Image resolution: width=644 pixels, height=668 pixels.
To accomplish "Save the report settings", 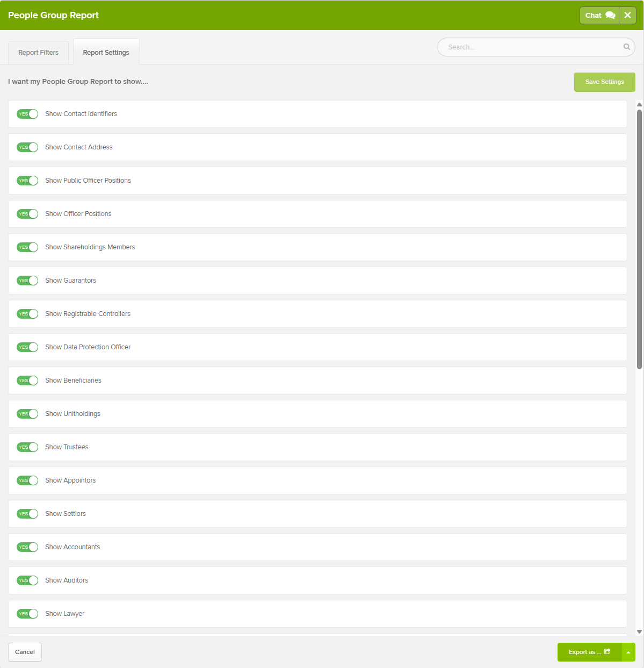I will click(x=605, y=82).
